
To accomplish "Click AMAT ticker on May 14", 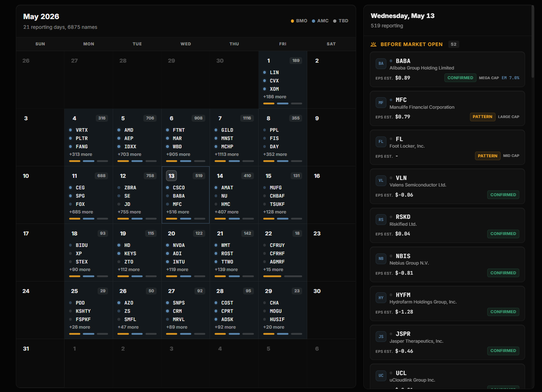I will [x=227, y=187].
